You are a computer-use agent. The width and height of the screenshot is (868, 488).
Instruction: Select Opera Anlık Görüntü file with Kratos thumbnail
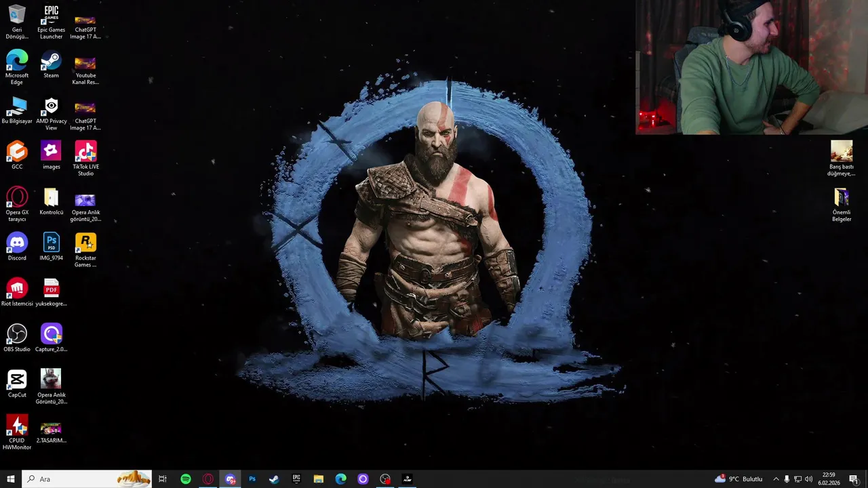(52, 387)
